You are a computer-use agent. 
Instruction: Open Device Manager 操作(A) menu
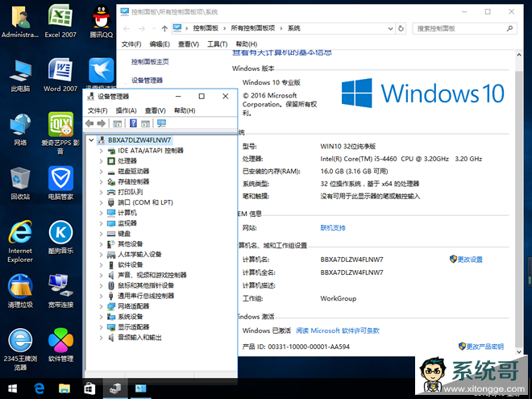pyautogui.click(x=126, y=110)
